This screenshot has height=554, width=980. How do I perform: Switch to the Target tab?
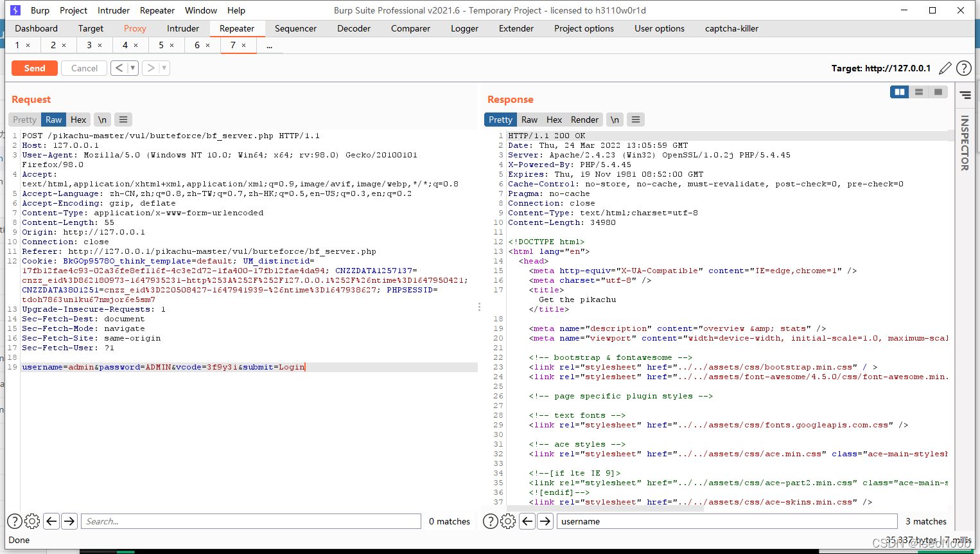pos(91,28)
